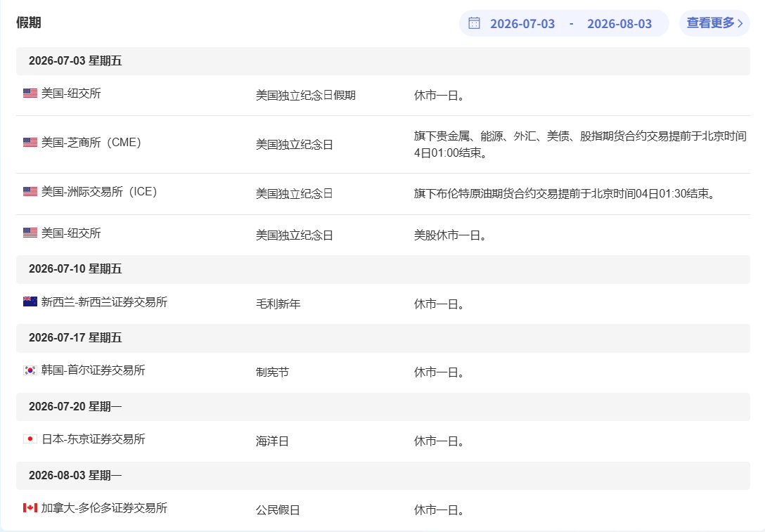
Task: Select date header 2026-07-03 星期五
Action: tap(383, 61)
